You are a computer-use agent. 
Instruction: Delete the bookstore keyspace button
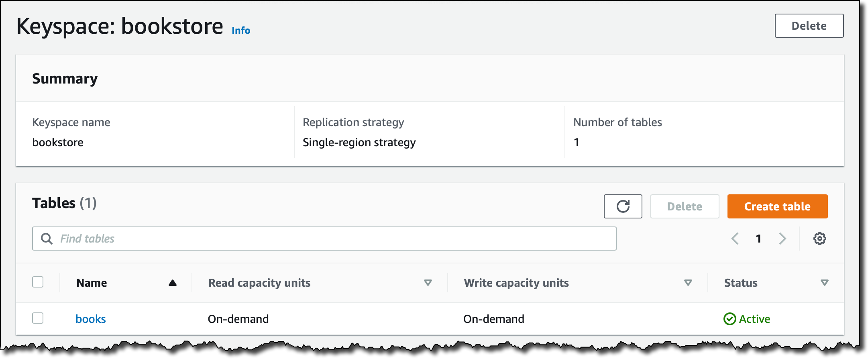(809, 26)
